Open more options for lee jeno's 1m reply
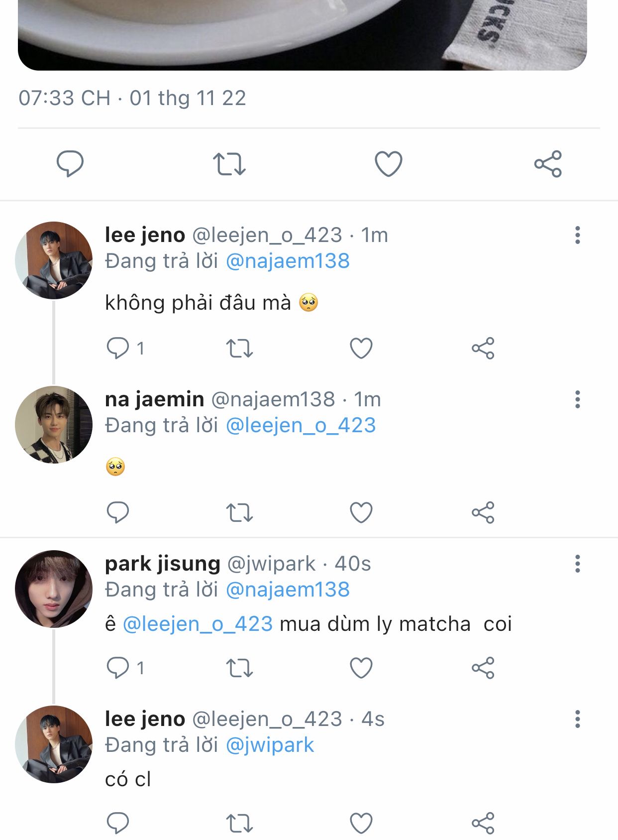 coord(577,235)
